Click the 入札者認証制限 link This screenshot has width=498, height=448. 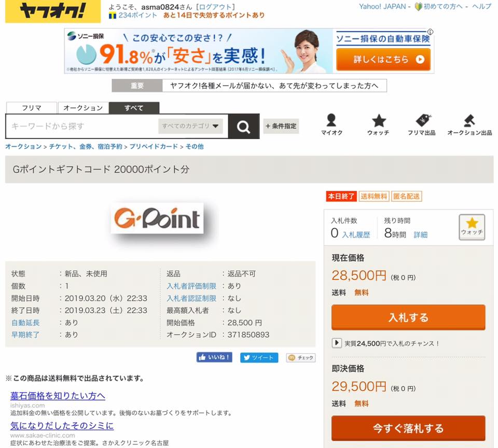click(191, 298)
